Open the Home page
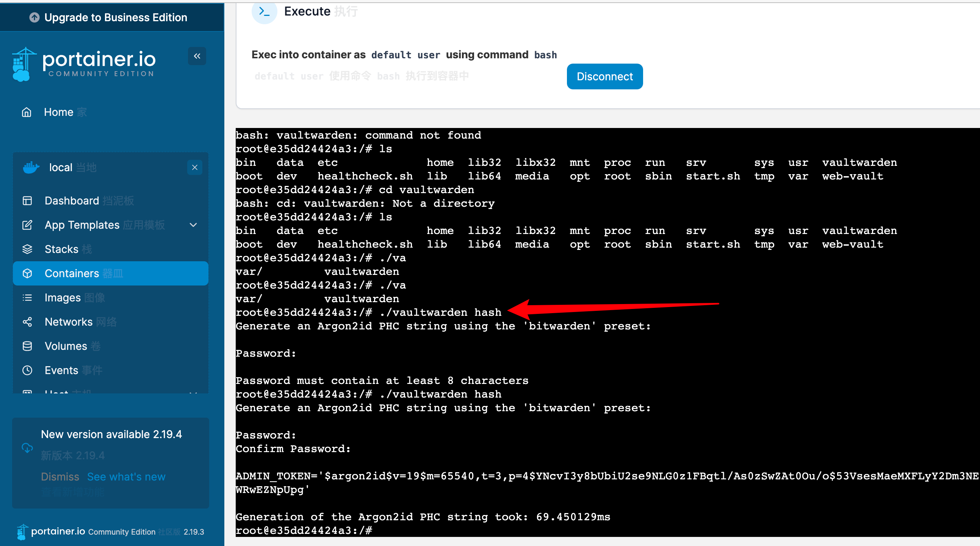 (110, 112)
